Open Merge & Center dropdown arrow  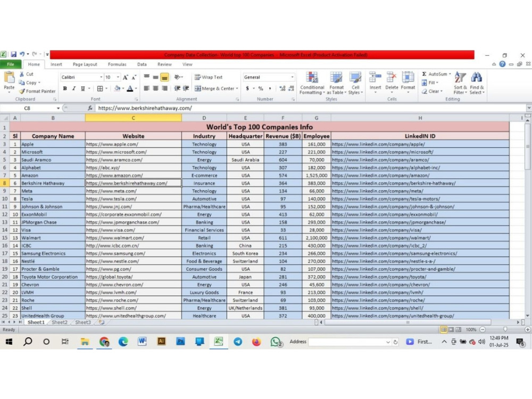click(x=237, y=88)
